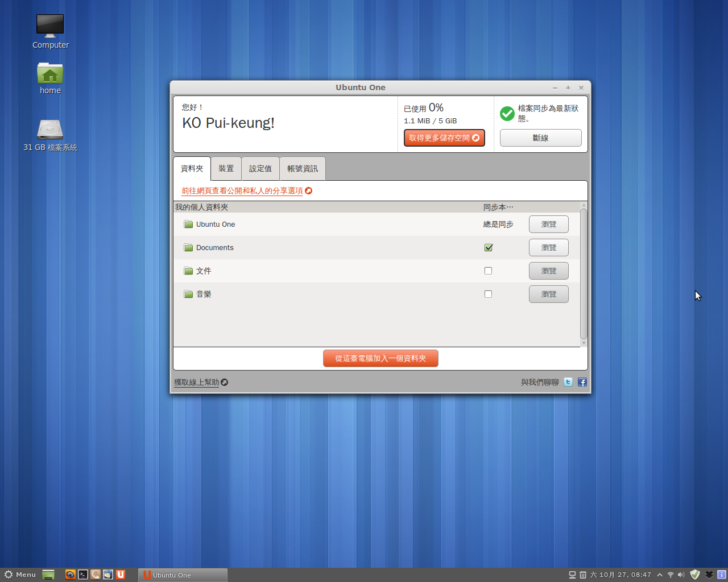Open the 31 GB 檔案系統 drive icon
728x582 pixels.
(x=50, y=130)
